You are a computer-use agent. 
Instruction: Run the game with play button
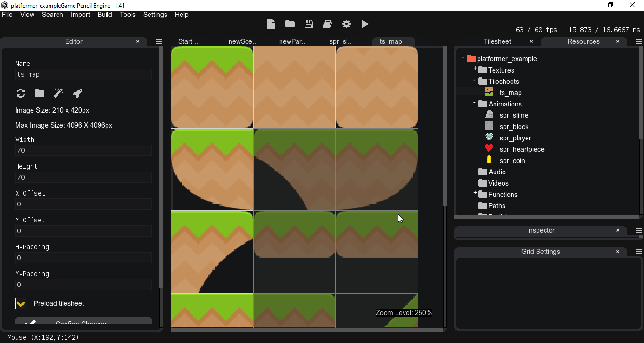(x=365, y=24)
